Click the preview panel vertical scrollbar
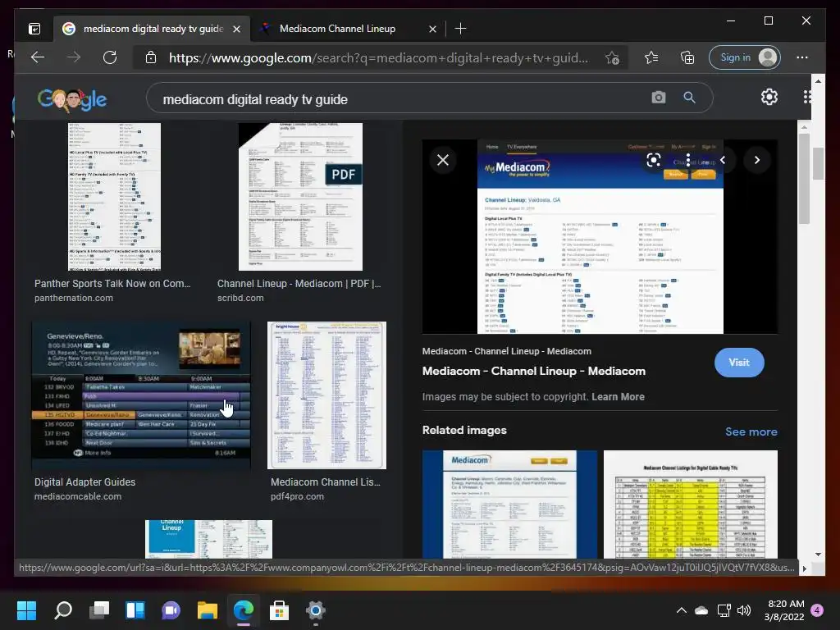Screen dimensions: 840x630 tap(804, 178)
